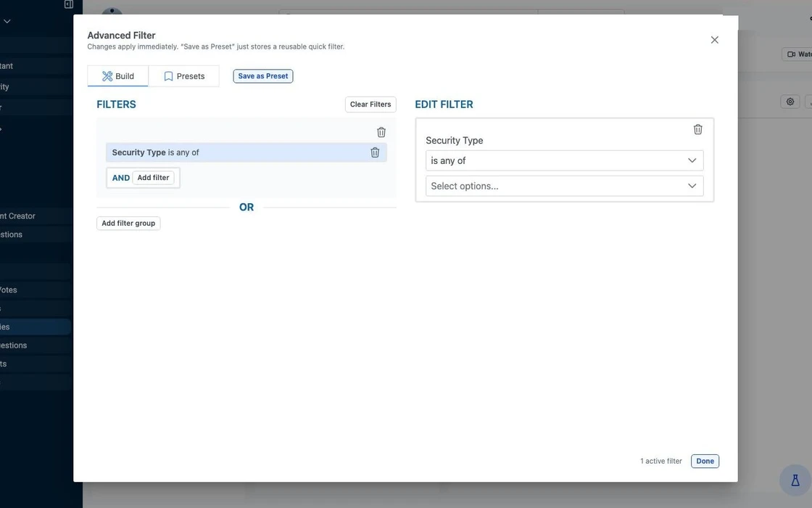Click the '1 active filter' status text
This screenshot has width=812, height=508.
[660, 462]
